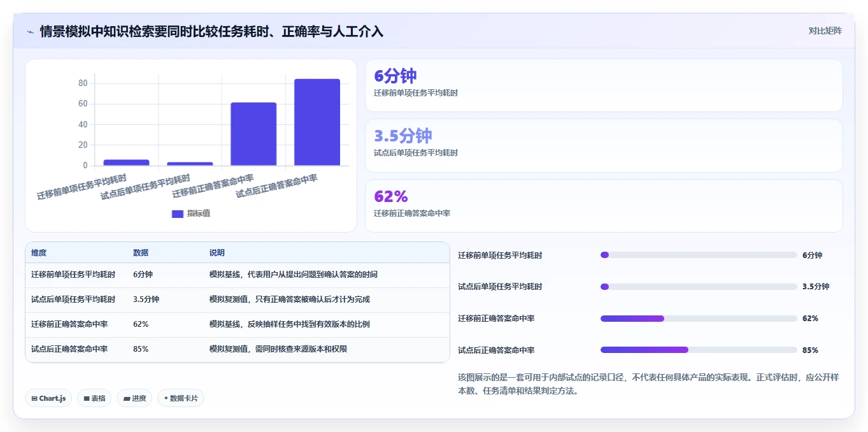868x432 pixels.
Task: Click the page title 情景模拟中知识检索
Action: coord(211,32)
